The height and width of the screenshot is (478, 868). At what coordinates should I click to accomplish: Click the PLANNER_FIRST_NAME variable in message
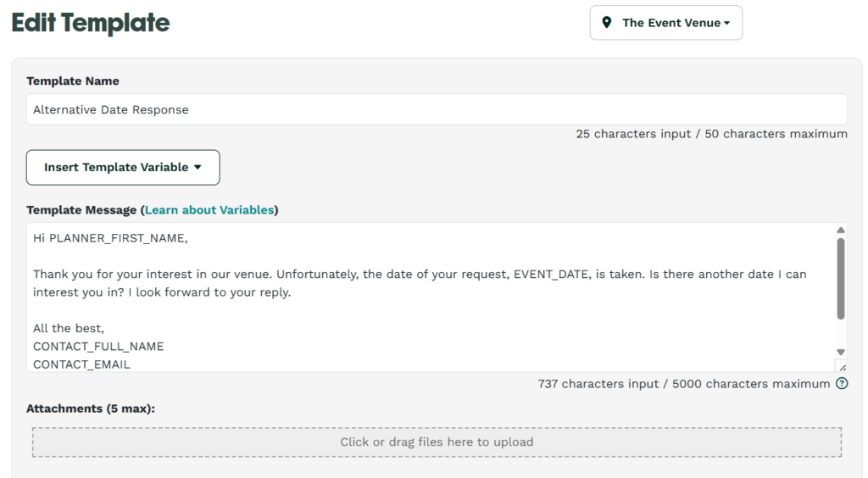point(117,238)
